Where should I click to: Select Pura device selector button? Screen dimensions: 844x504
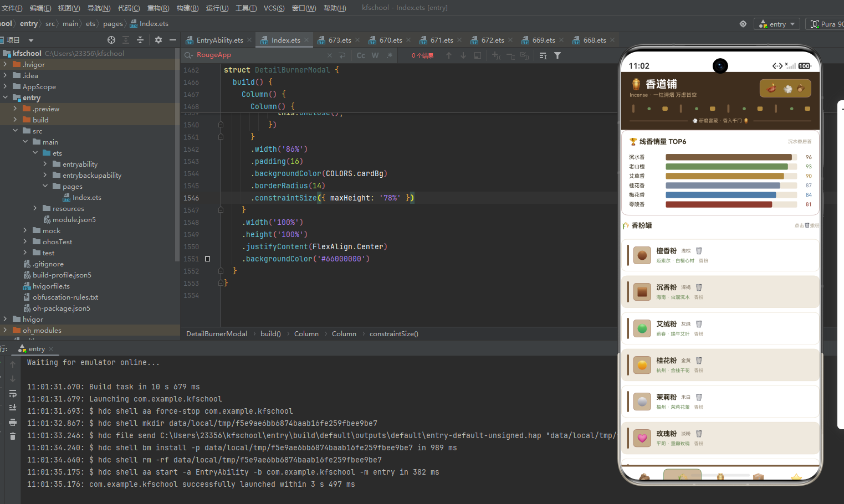[826, 24]
